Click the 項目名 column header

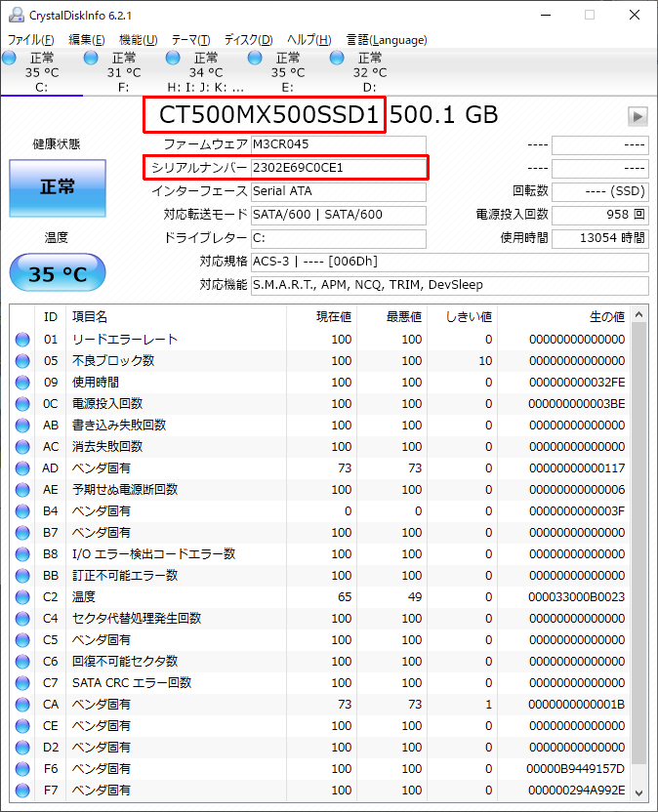[x=176, y=317]
